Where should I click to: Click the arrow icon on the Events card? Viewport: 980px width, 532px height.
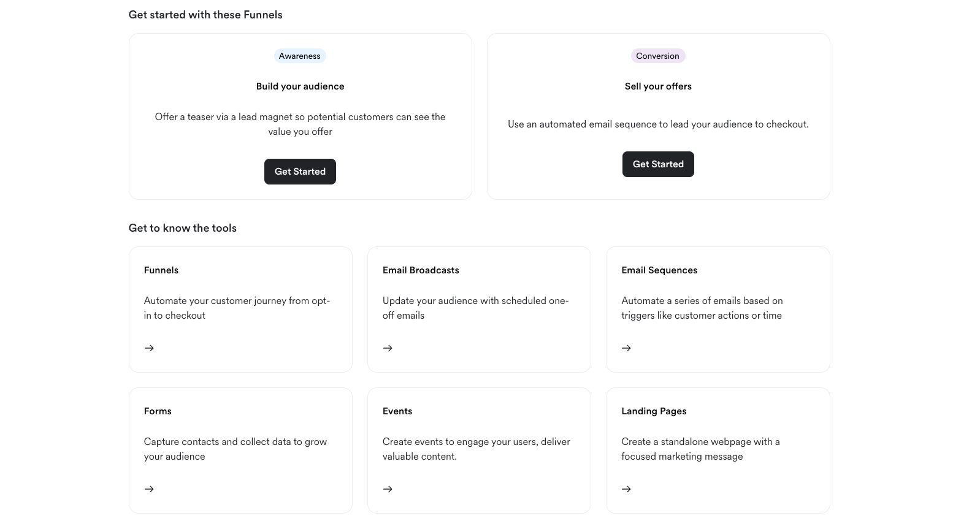coord(388,488)
